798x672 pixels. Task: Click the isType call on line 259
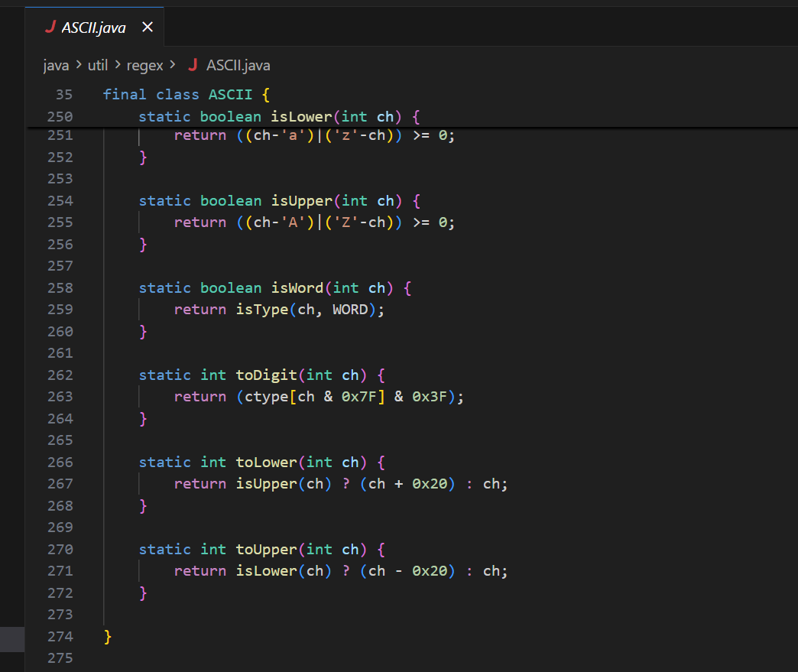pyautogui.click(x=261, y=310)
